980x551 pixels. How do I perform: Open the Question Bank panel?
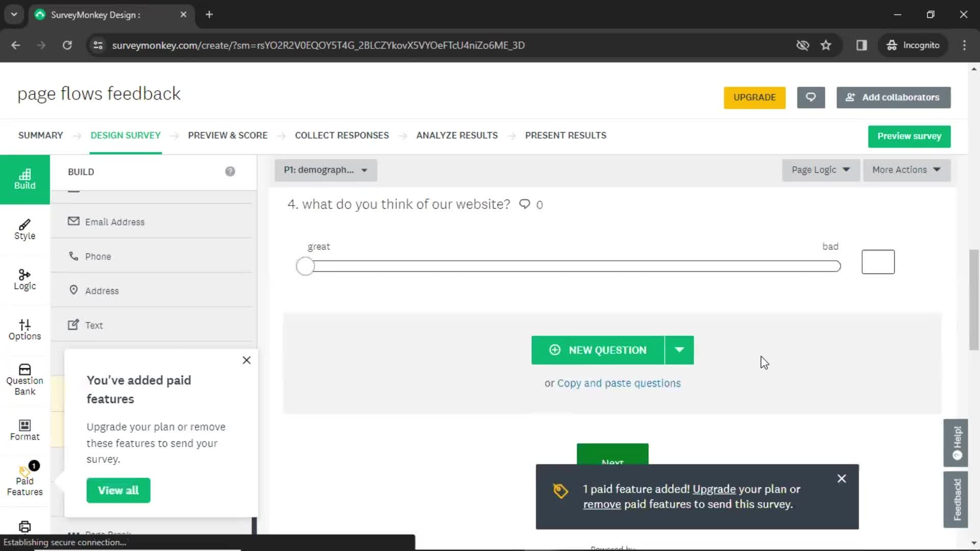click(24, 379)
